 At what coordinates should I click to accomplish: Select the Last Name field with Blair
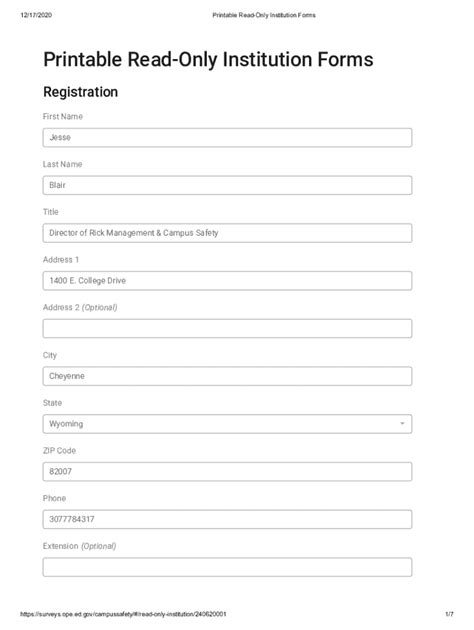tap(227, 185)
